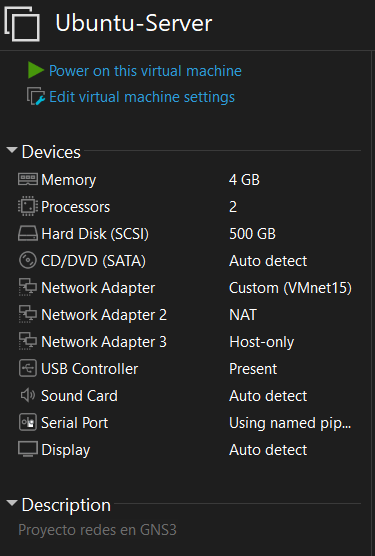
Task: Click the Ubuntu-Server title text
Action: click(134, 23)
